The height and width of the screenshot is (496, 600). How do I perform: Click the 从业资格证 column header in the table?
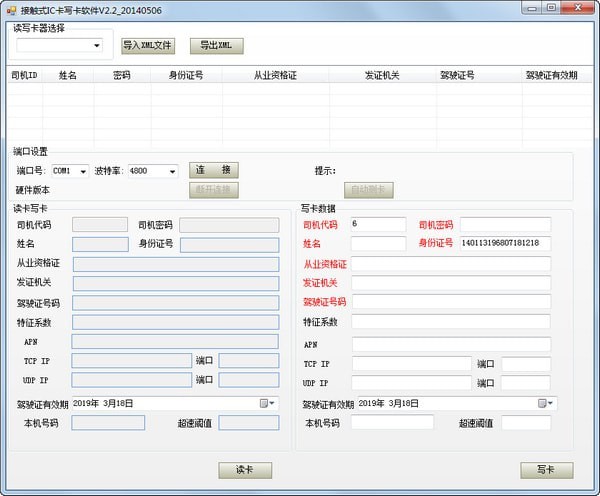[x=275, y=75]
